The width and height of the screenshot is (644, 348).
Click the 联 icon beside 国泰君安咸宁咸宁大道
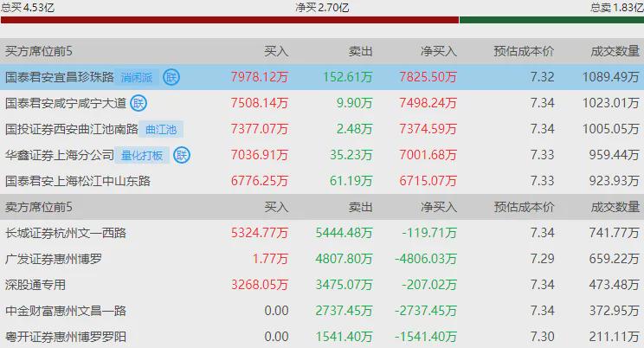coord(138,103)
